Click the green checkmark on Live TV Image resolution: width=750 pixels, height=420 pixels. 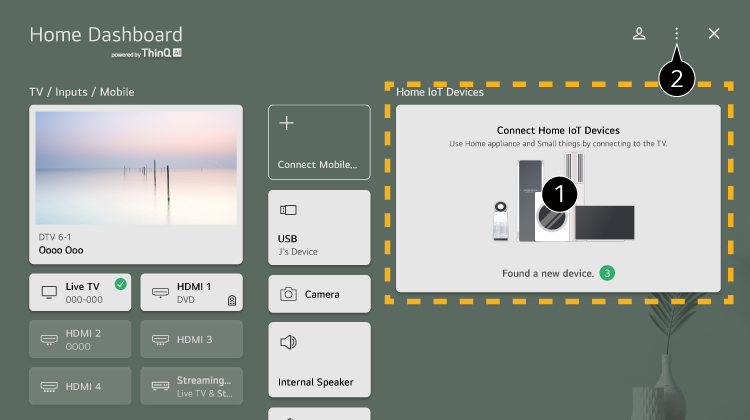pyautogui.click(x=121, y=284)
